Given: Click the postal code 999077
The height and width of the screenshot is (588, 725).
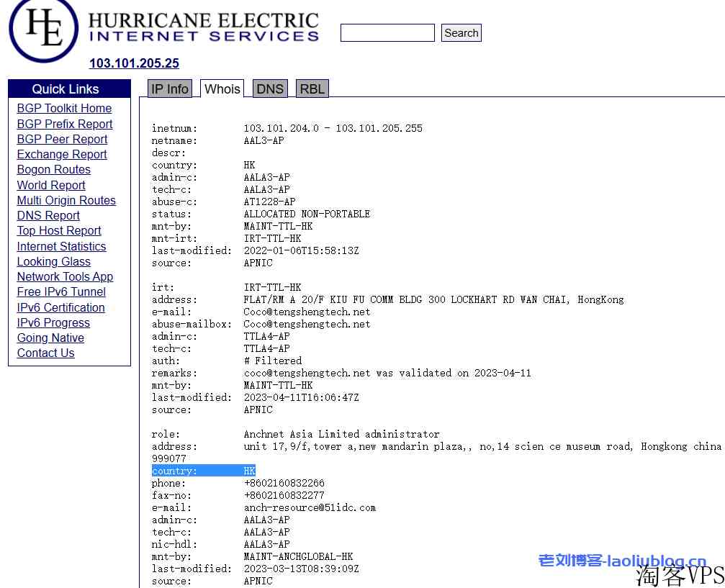Looking at the screenshot, I should [168, 458].
